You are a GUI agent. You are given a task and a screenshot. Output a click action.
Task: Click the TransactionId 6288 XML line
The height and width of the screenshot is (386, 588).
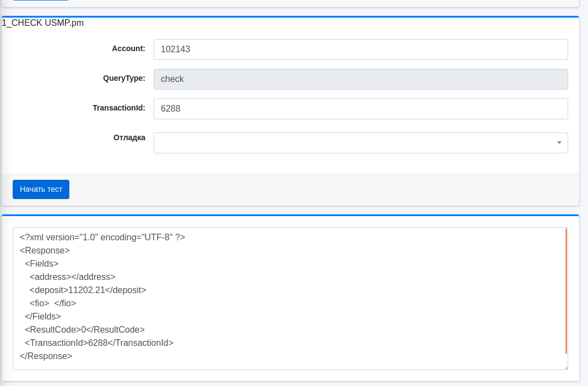pos(99,343)
